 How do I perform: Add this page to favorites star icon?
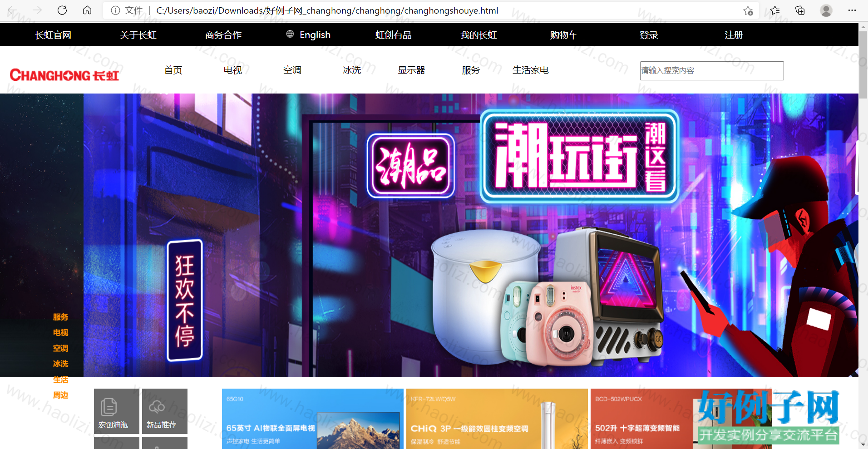(x=748, y=10)
